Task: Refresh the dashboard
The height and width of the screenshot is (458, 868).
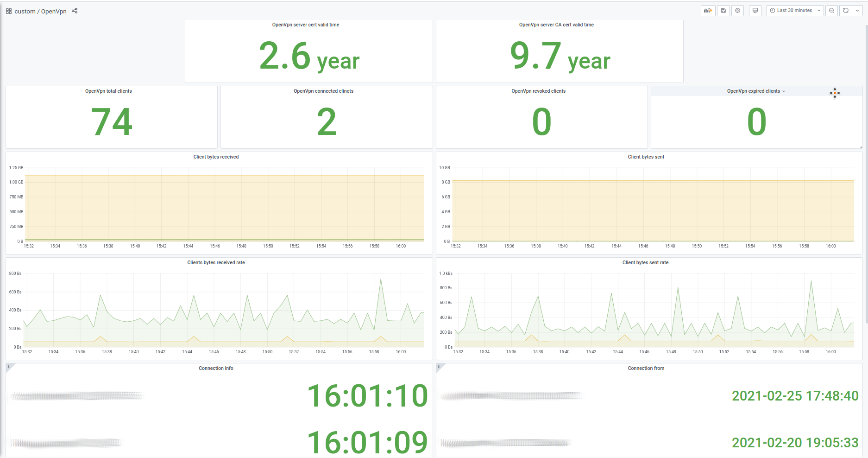Action: point(846,11)
